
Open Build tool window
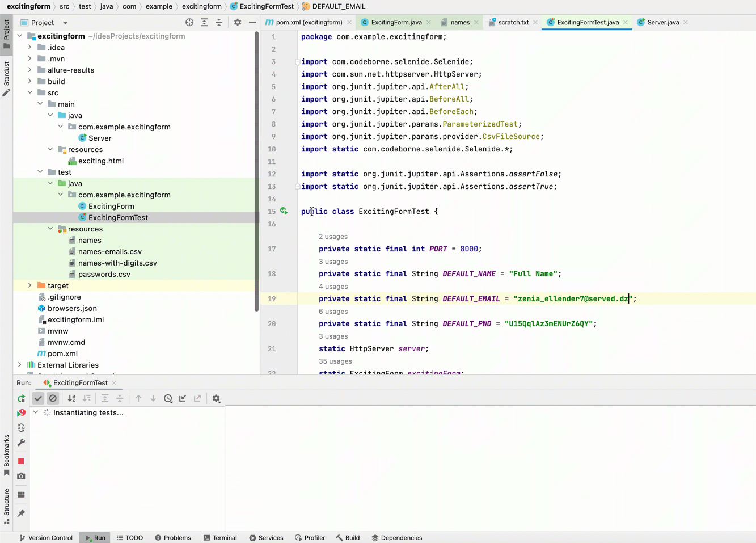pos(348,538)
